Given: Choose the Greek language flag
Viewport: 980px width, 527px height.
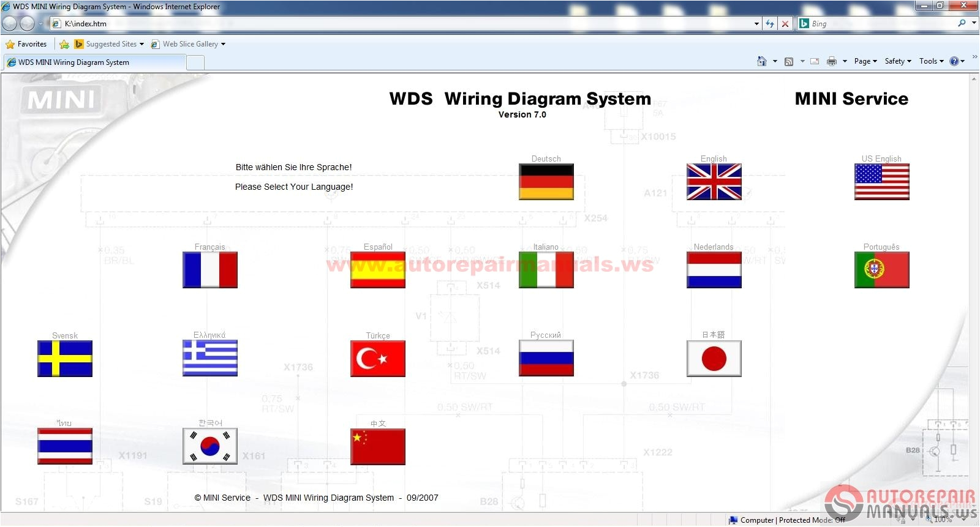Looking at the screenshot, I should point(210,358).
